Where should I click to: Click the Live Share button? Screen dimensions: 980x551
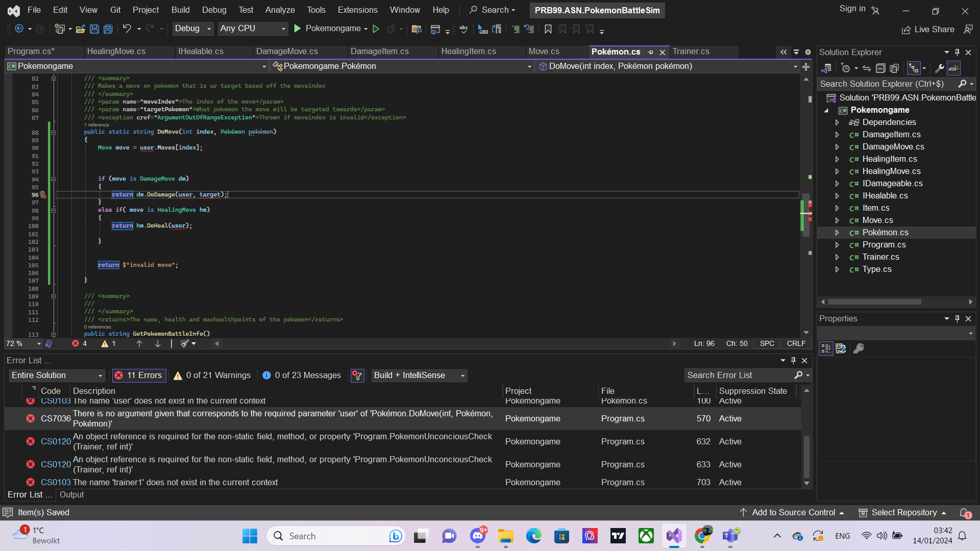(x=928, y=29)
